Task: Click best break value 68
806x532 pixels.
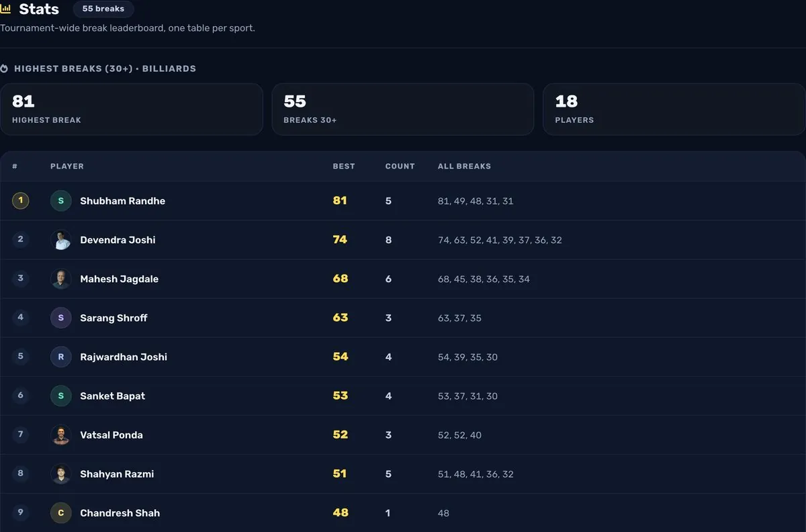Action: click(x=341, y=279)
